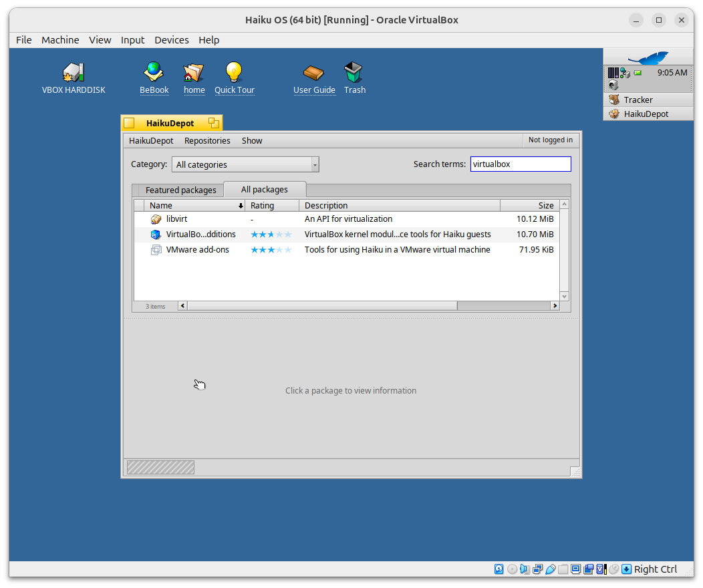Click the "Right Ctrl" host key label
This screenshot has width=703, height=588.
(x=656, y=569)
